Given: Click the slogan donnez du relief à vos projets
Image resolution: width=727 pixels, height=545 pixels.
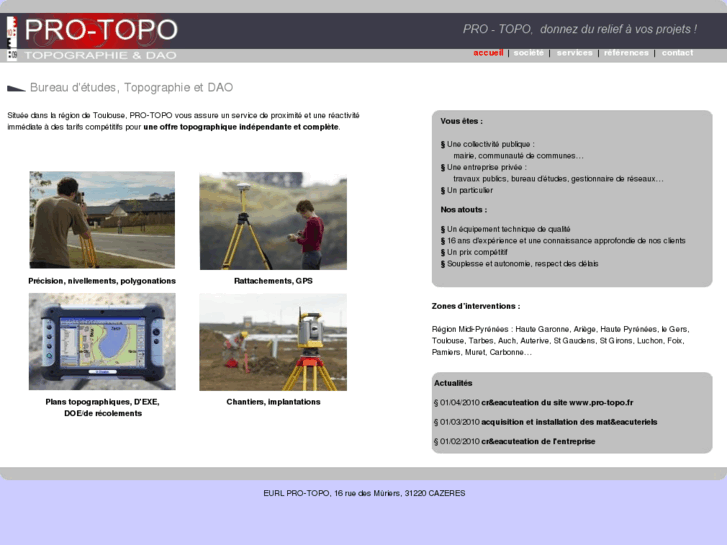Looking at the screenshot, I should point(580,29).
